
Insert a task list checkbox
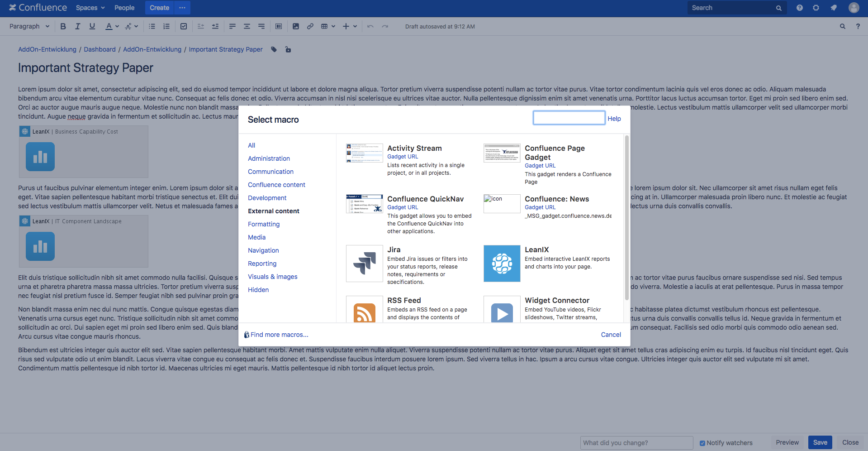(x=184, y=26)
